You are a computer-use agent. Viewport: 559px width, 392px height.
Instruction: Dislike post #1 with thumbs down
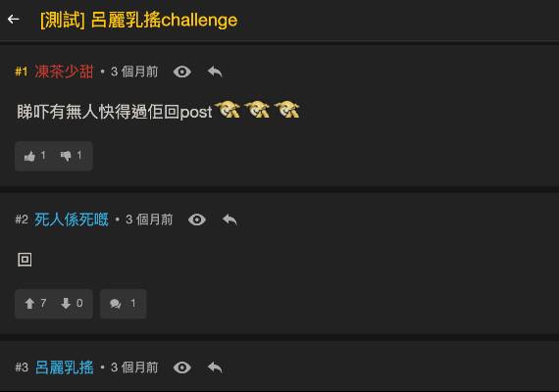tap(71, 156)
